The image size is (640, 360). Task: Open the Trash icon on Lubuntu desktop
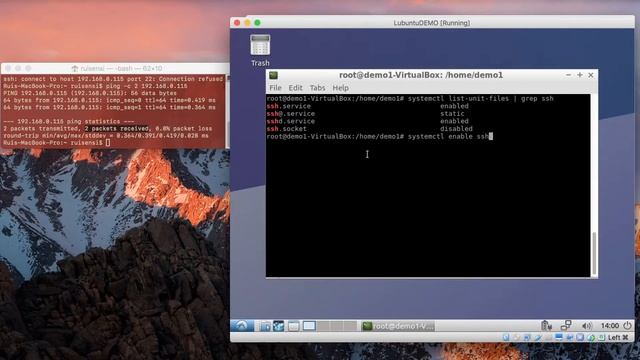pos(260,50)
